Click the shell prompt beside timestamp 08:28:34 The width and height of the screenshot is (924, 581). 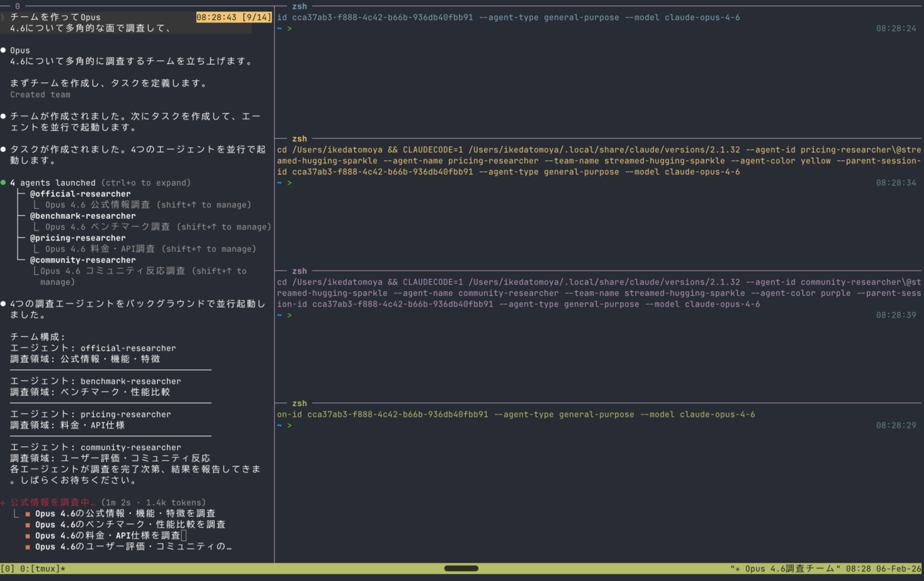coord(284,183)
